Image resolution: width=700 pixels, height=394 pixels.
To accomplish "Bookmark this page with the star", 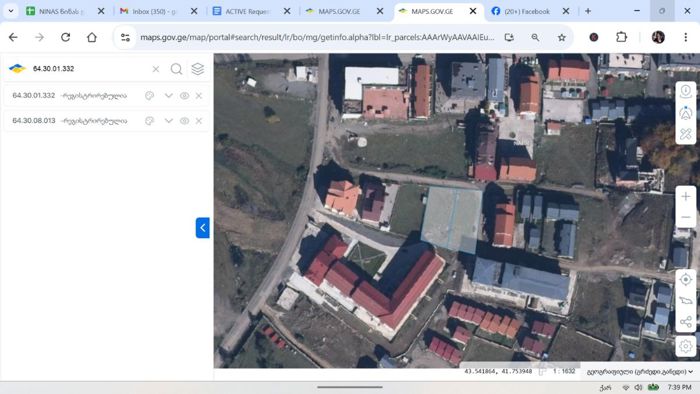I will tap(562, 37).
